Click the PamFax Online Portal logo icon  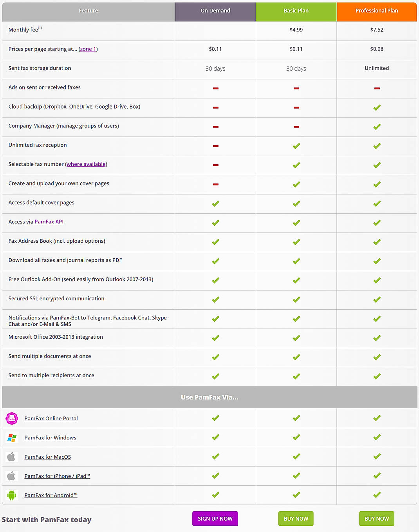(x=12, y=418)
